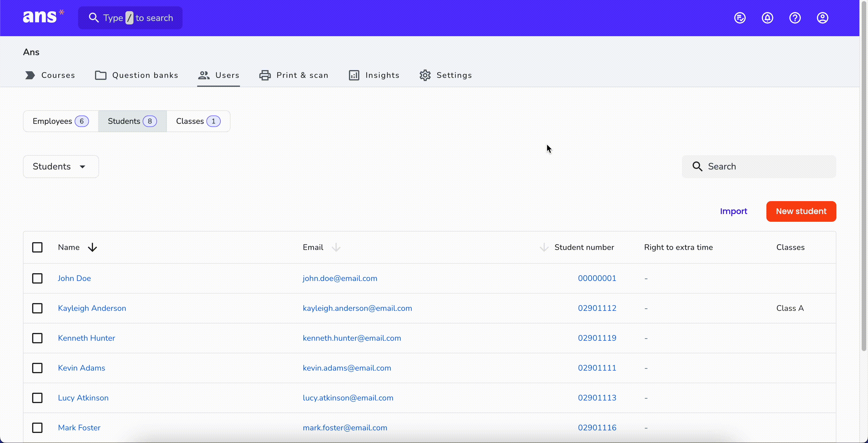This screenshot has width=868, height=443.
Task: Click the magnifier icon in top search bar
Action: pyautogui.click(x=94, y=18)
